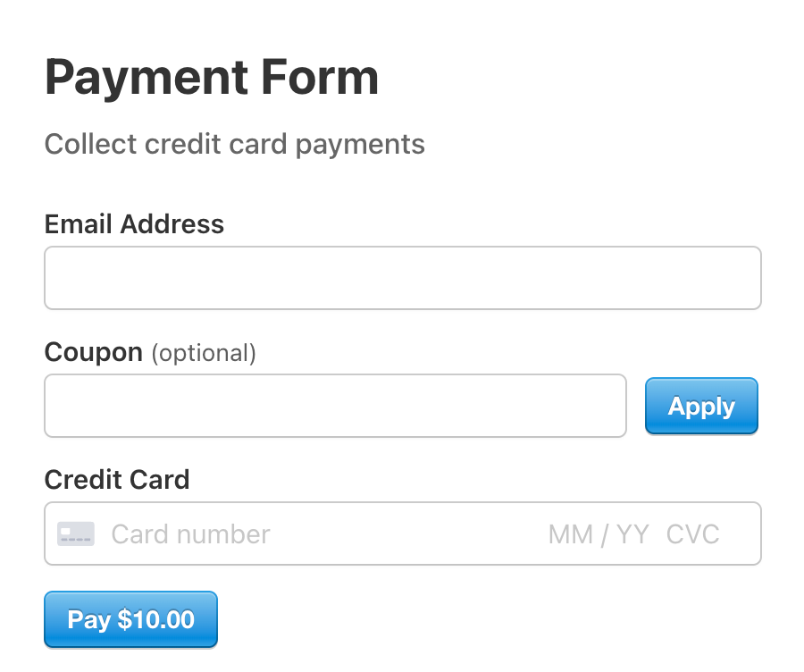
Task: Click the Email Address label
Action: [x=134, y=224]
